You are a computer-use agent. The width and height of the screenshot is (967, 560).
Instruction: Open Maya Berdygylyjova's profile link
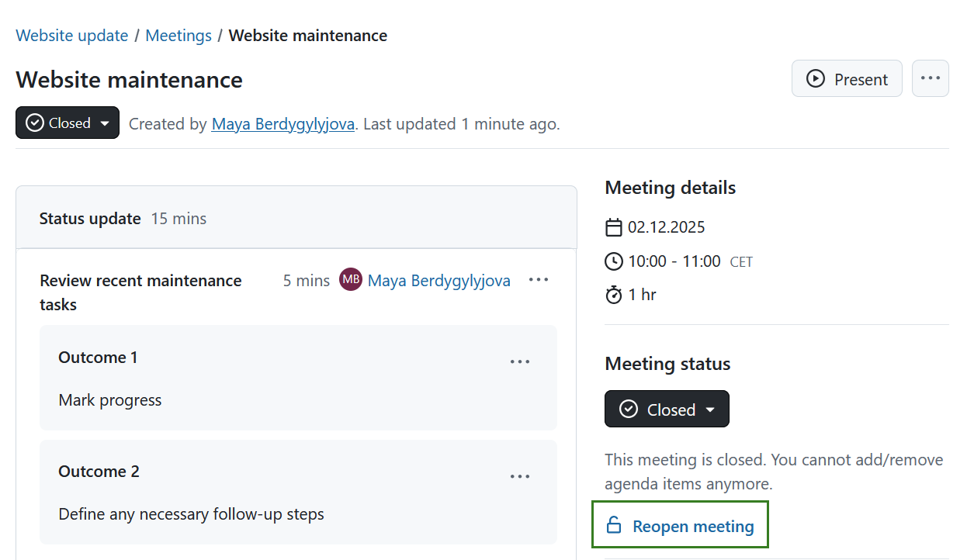(282, 124)
